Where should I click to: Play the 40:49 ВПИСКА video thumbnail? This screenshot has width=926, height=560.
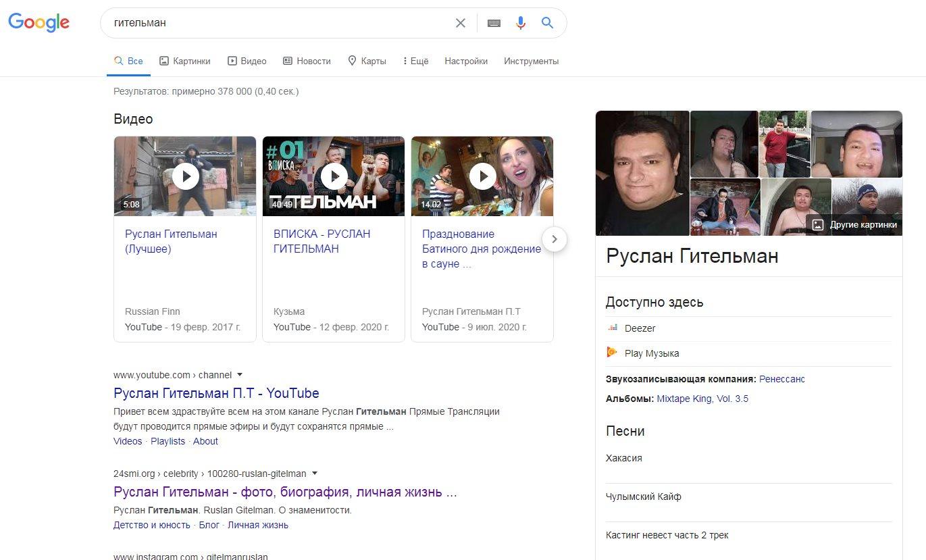334,176
